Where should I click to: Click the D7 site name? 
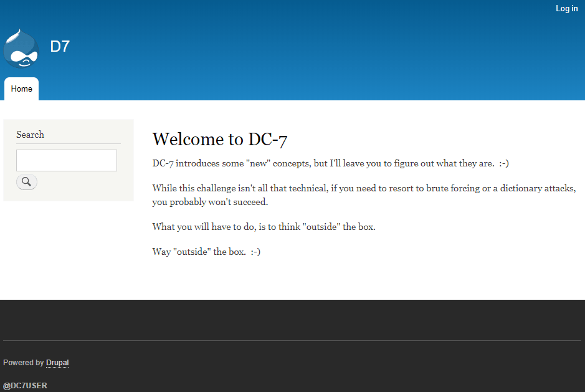point(60,46)
